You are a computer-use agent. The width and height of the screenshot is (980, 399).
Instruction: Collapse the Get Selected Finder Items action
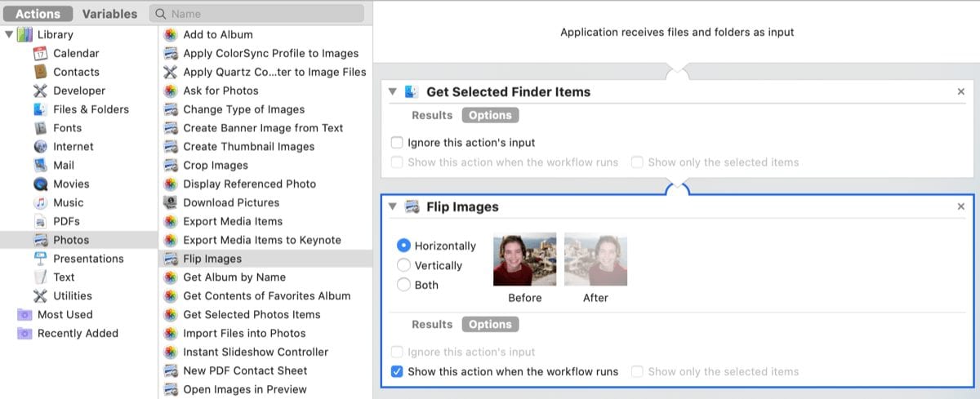click(x=394, y=91)
